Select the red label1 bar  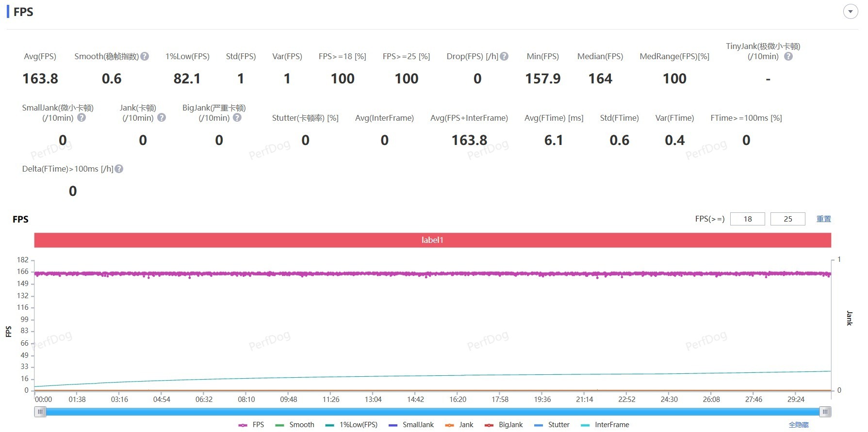432,240
